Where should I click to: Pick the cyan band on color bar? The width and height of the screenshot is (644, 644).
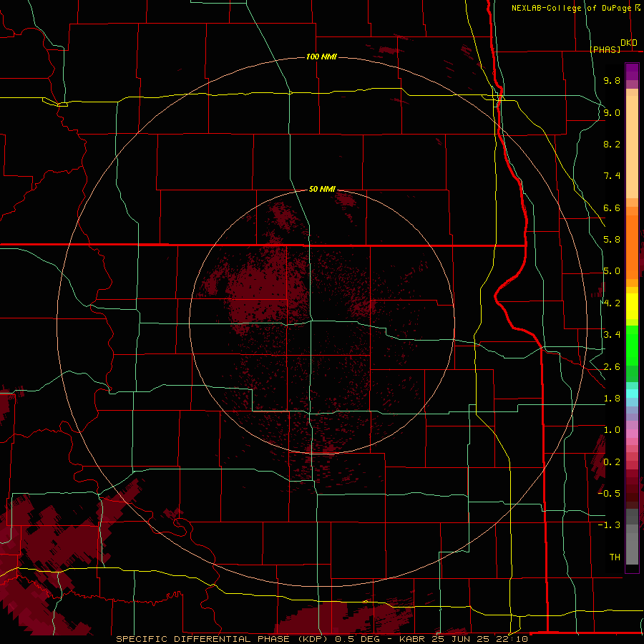pos(632,394)
